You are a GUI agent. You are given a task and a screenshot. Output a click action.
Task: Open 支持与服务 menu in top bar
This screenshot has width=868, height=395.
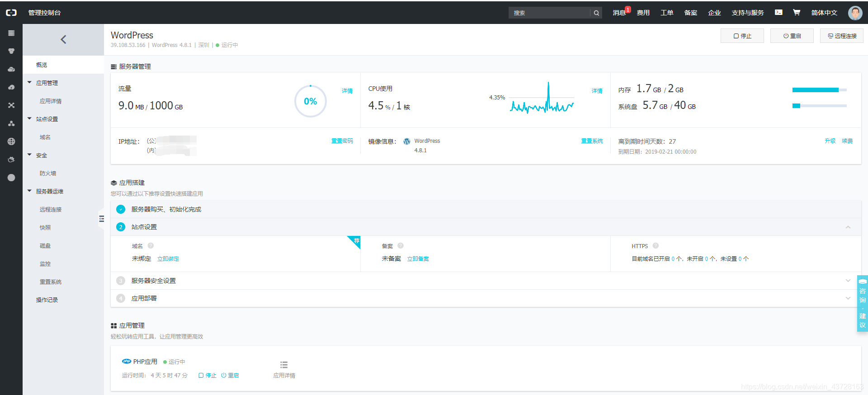748,13
